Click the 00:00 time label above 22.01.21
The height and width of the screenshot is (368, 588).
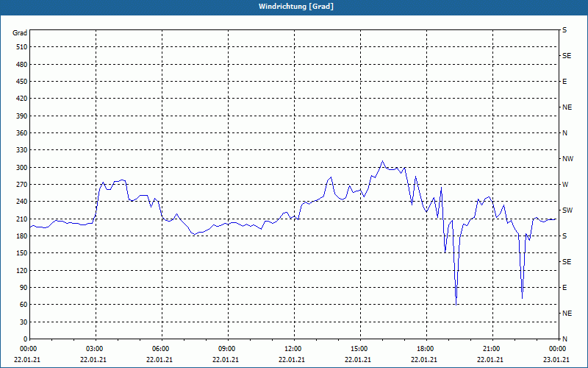(x=28, y=348)
